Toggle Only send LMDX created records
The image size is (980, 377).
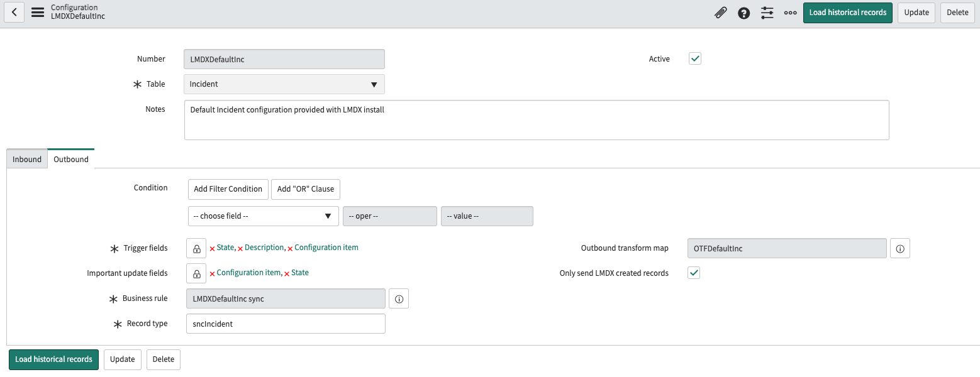click(x=694, y=273)
